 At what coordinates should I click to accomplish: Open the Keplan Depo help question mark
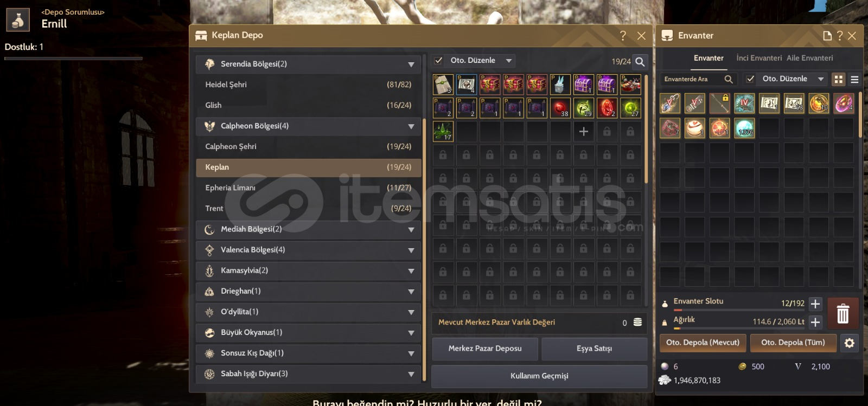click(623, 36)
